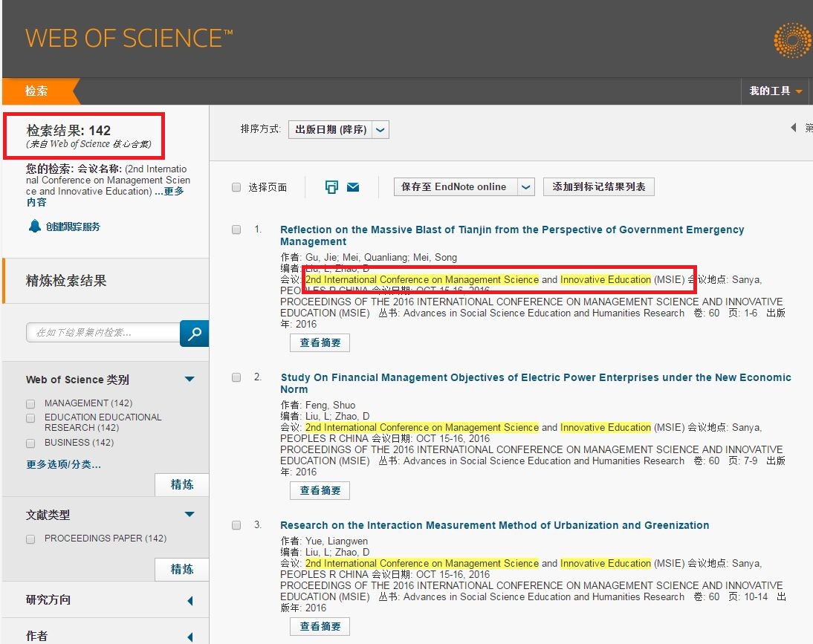813x644 pixels.
Task: Click 查看摘要 for the Tianjin blast paper
Action: (x=320, y=343)
